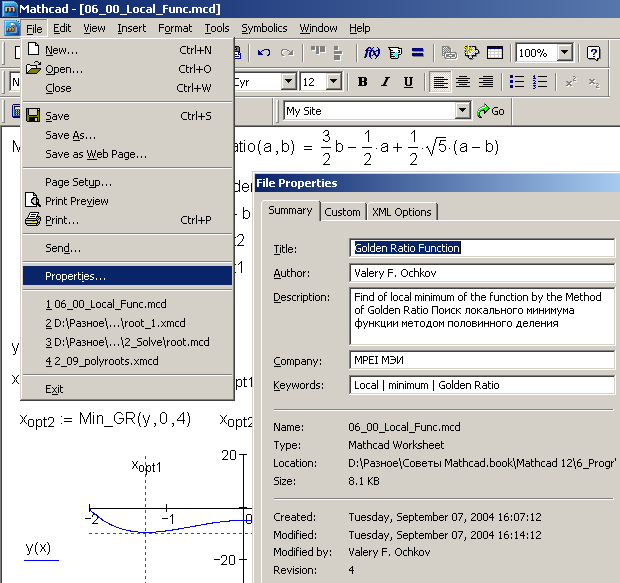
Task: Select Close in the File menu
Action: (x=127, y=88)
